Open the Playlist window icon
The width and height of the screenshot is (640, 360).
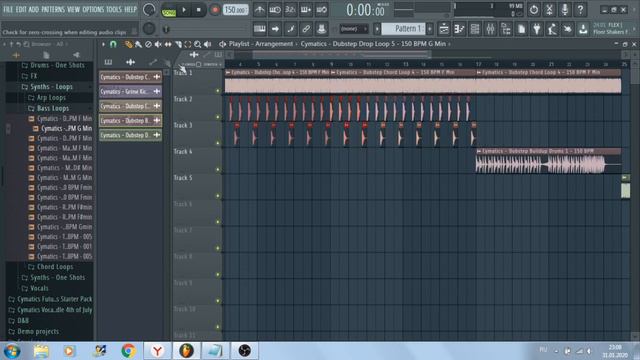(x=444, y=29)
